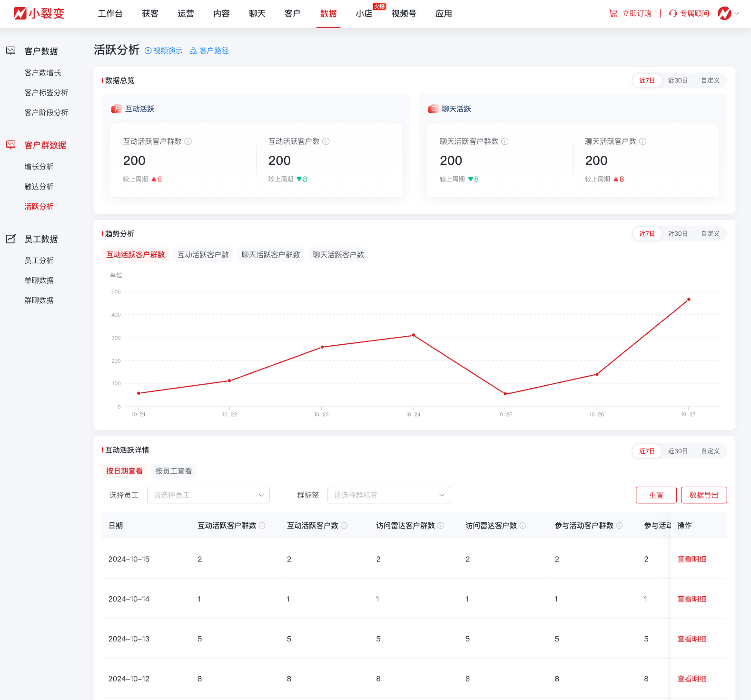Viewport: 751px width, 700px height.
Task: Open the user avatar menu at top right
Action: (724, 13)
